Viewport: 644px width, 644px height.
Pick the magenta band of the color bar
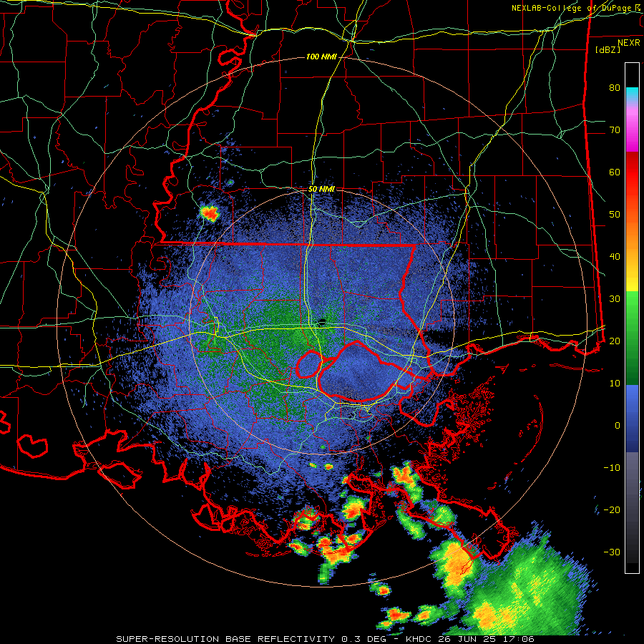tap(632, 132)
